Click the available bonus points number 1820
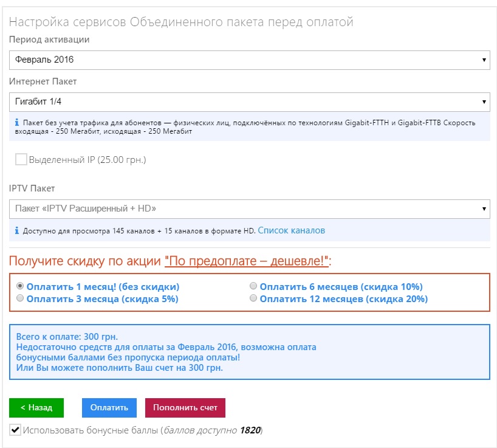The height and width of the screenshot is (448, 497). tap(250, 430)
